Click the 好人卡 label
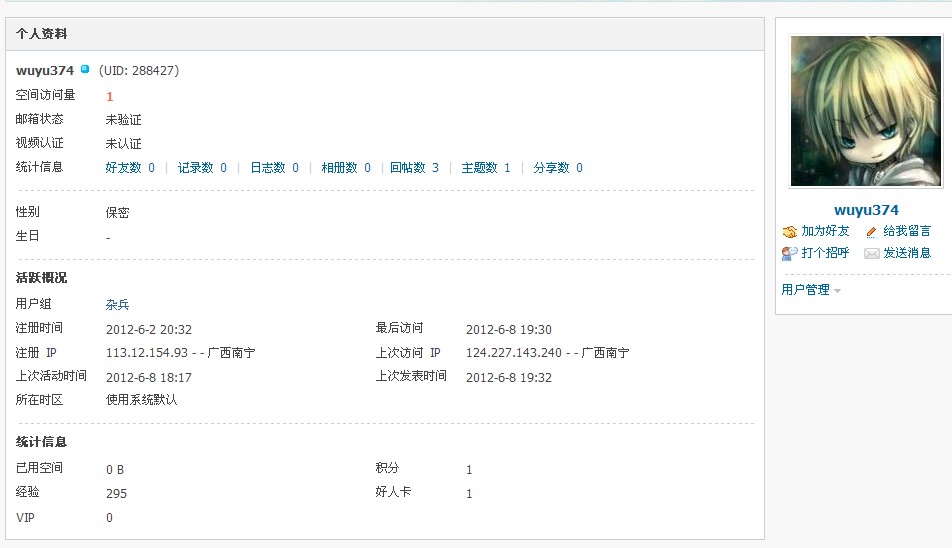The height and width of the screenshot is (548, 952). (393, 492)
